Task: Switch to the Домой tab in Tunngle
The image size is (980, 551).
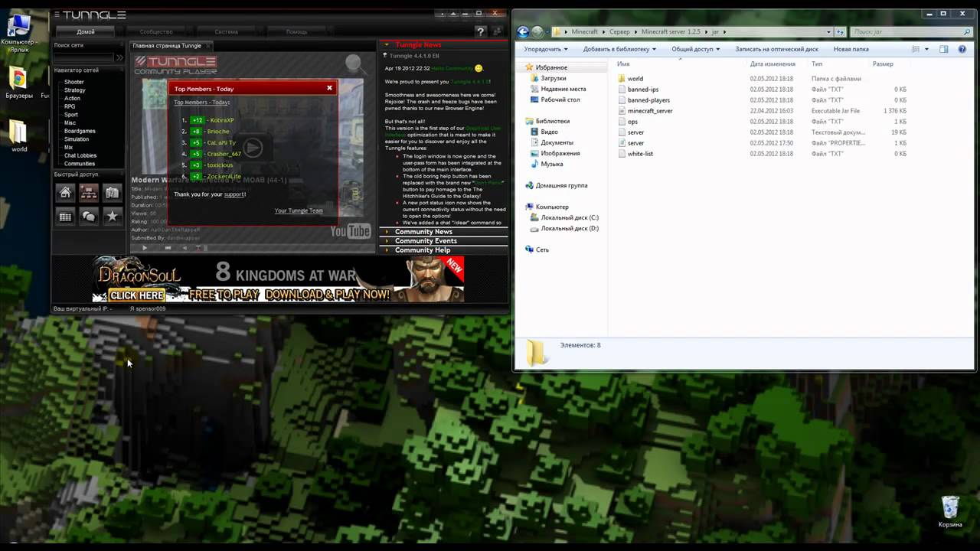Action: [x=86, y=32]
